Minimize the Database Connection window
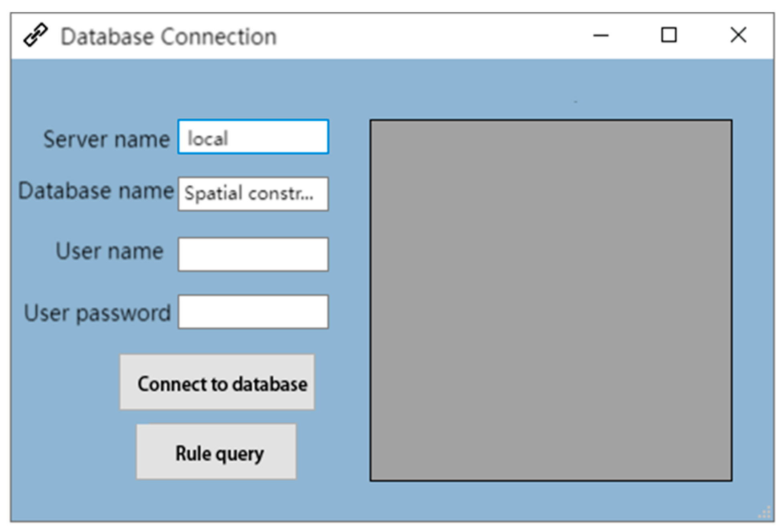Screen dimensions: 784x532 [600, 36]
